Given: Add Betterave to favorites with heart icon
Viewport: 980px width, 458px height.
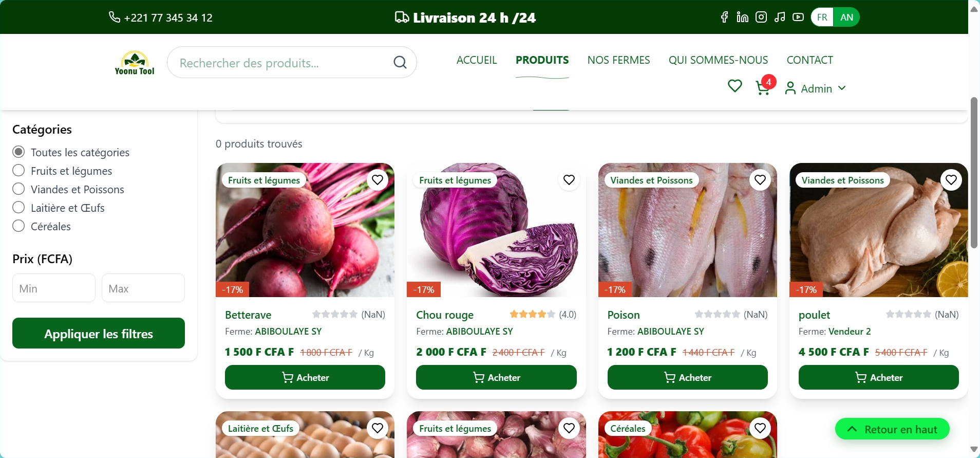Looking at the screenshot, I should 378,180.
